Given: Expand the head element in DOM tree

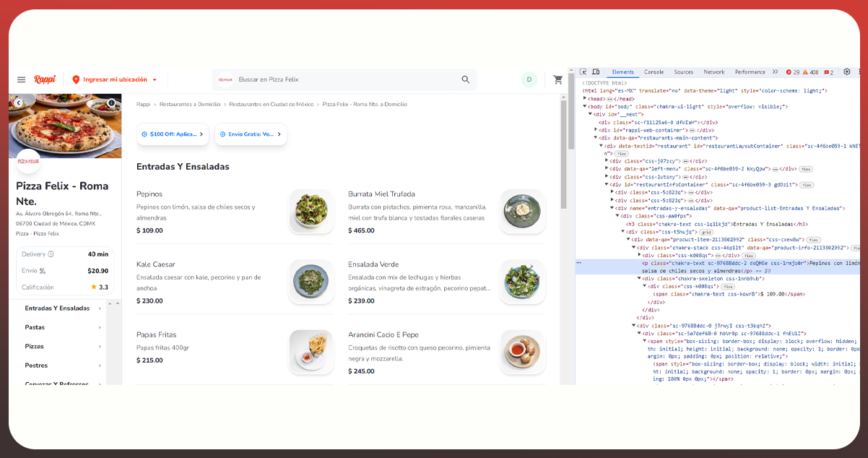Looking at the screenshot, I should pyautogui.click(x=586, y=99).
